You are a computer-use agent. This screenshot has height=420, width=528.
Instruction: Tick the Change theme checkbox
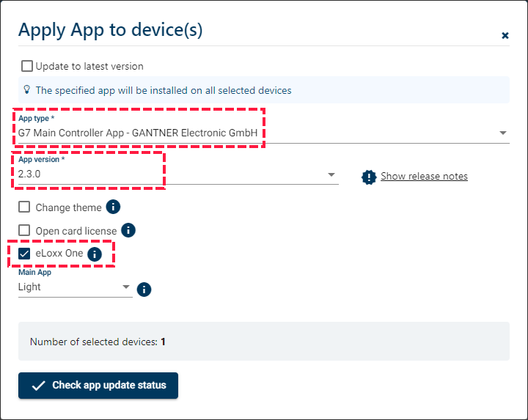pyautogui.click(x=24, y=207)
